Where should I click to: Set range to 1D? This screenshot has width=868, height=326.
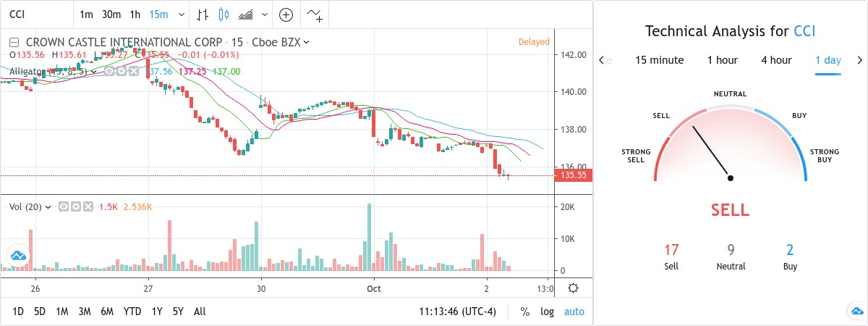(x=19, y=312)
